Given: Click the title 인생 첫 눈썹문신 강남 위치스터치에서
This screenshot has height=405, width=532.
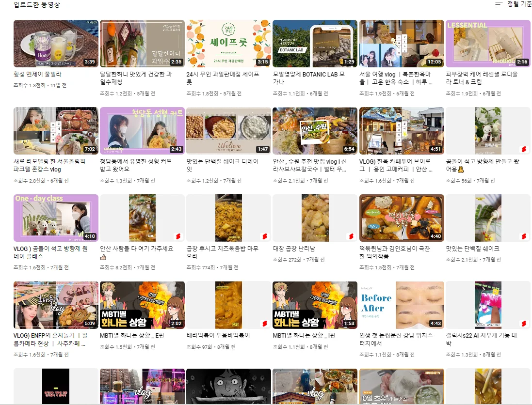Looking at the screenshot, I should [396, 339].
